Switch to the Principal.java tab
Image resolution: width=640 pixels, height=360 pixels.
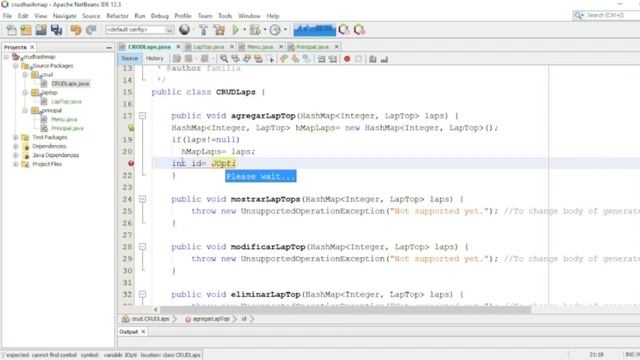[x=312, y=47]
